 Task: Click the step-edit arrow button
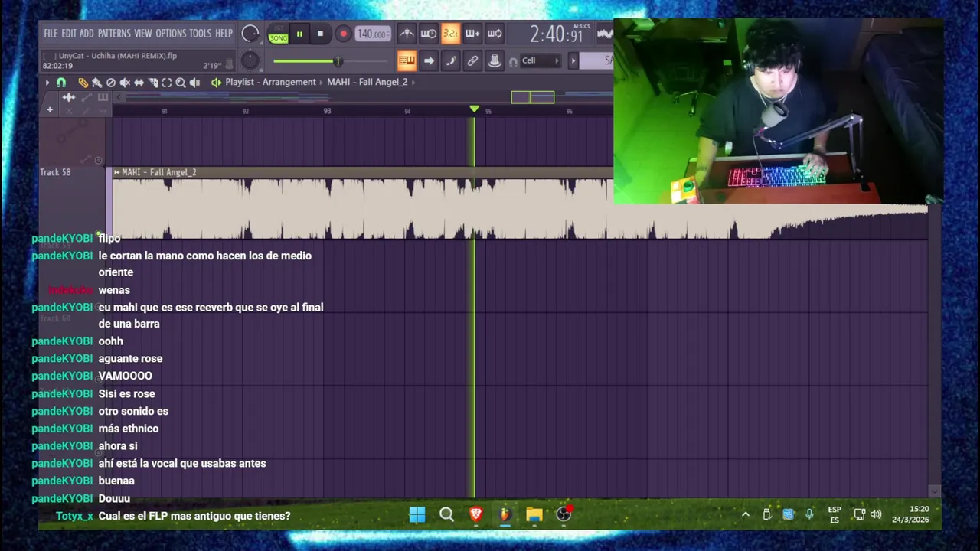pyautogui.click(x=429, y=60)
